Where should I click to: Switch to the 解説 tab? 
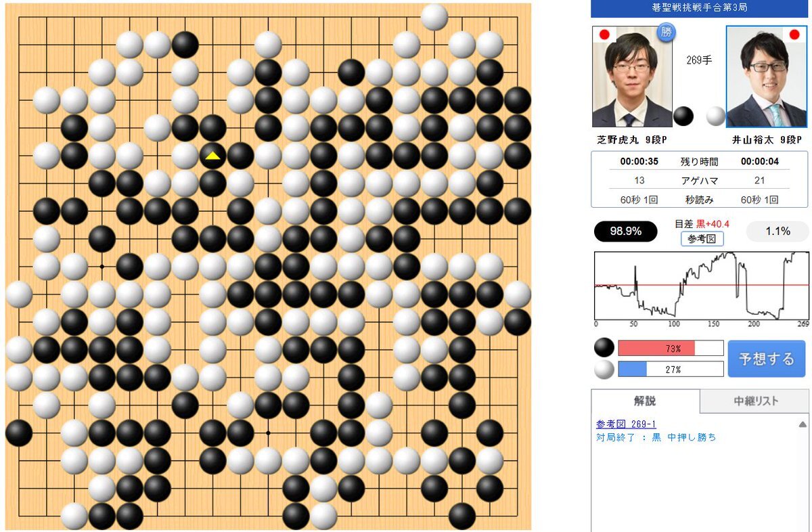(645, 401)
